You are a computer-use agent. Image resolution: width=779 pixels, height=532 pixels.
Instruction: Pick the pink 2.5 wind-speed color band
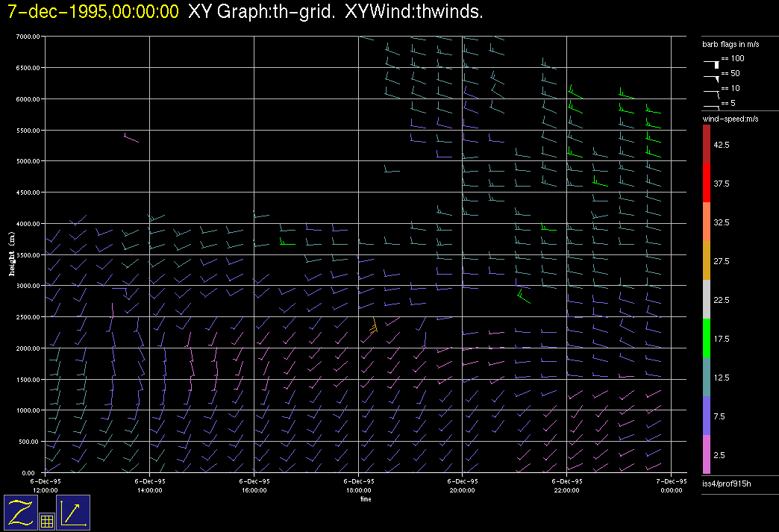[707, 454]
